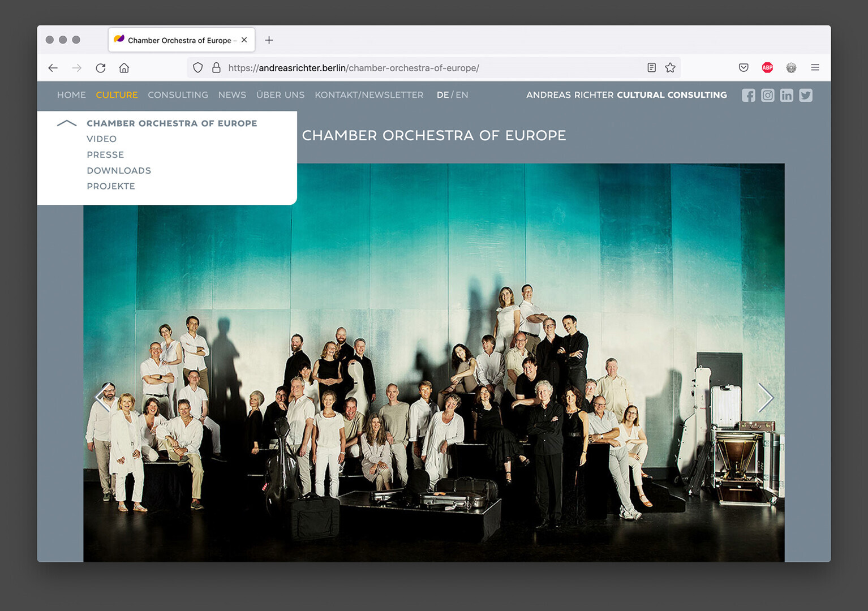Open the CONSULTING menu item
Viewport: 868px width, 611px height.
(178, 95)
